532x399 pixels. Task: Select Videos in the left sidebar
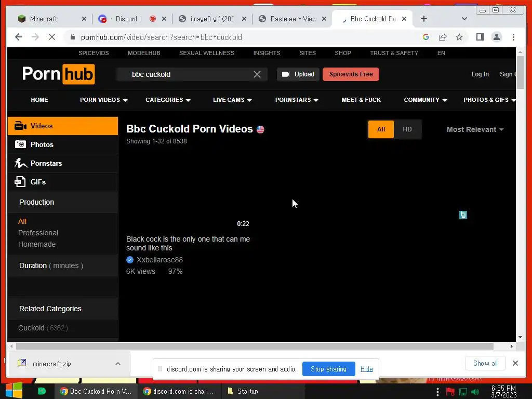(x=63, y=126)
